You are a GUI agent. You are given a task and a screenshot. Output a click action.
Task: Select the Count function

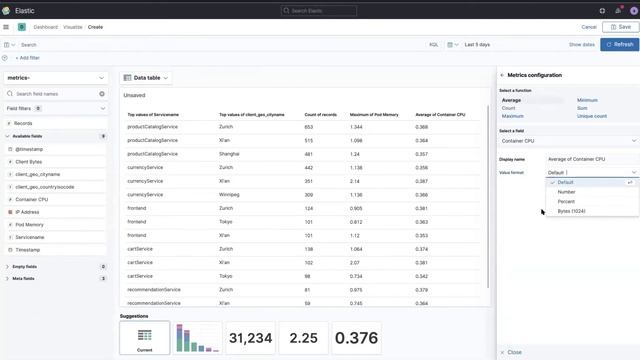(x=508, y=108)
